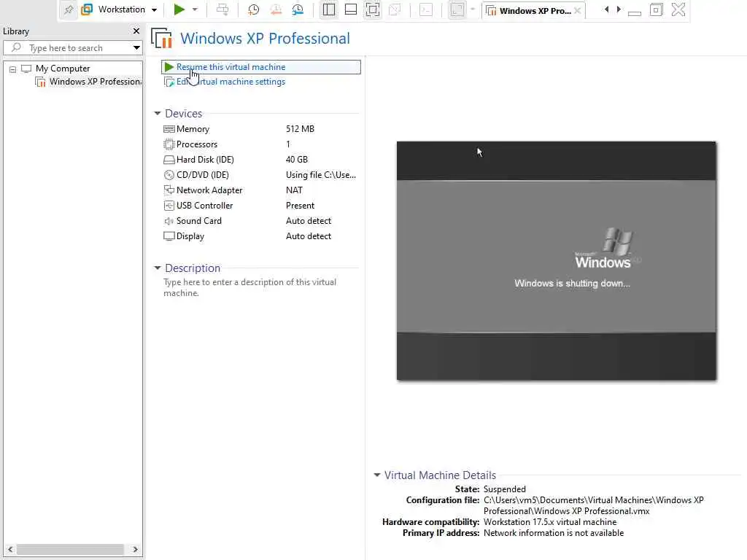Collapse the My Computer tree node
The width and height of the screenshot is (747, 560).
click(x=13, y=69)
